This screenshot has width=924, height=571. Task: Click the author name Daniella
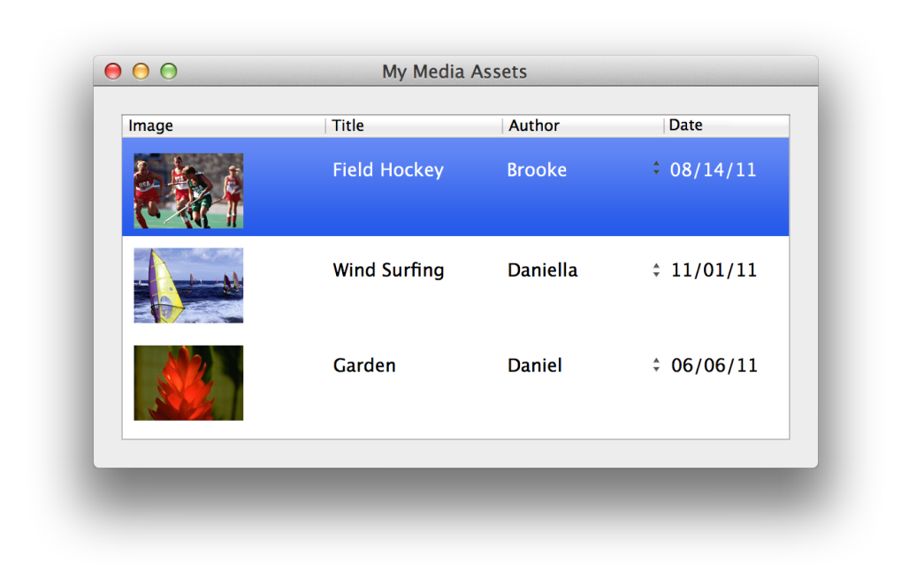[x=542, y=270]
